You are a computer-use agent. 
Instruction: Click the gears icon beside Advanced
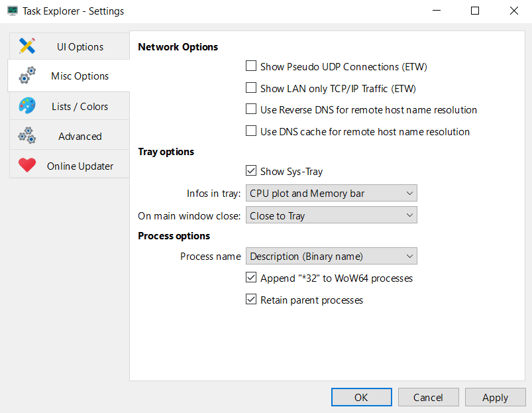point(27,136)
